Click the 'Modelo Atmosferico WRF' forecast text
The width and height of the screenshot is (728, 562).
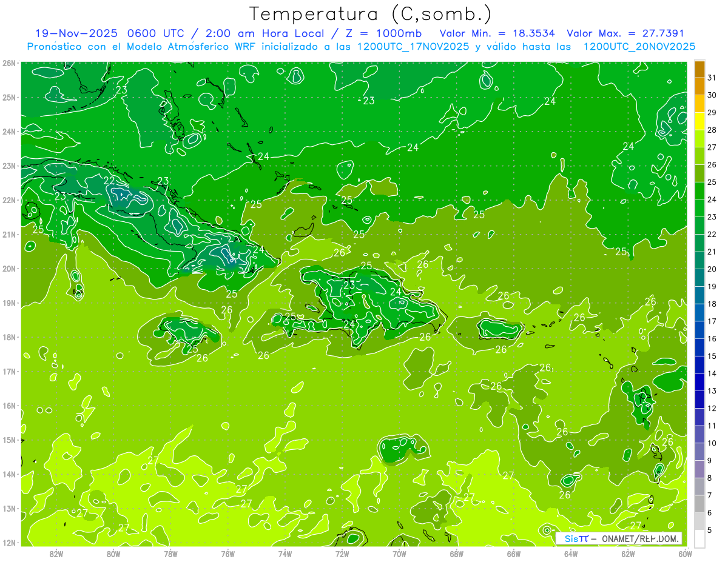[189, 47]
